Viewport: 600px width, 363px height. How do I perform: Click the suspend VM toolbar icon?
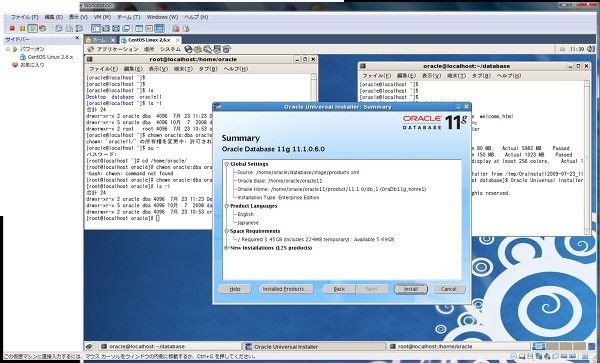click(x=22, y=28)
